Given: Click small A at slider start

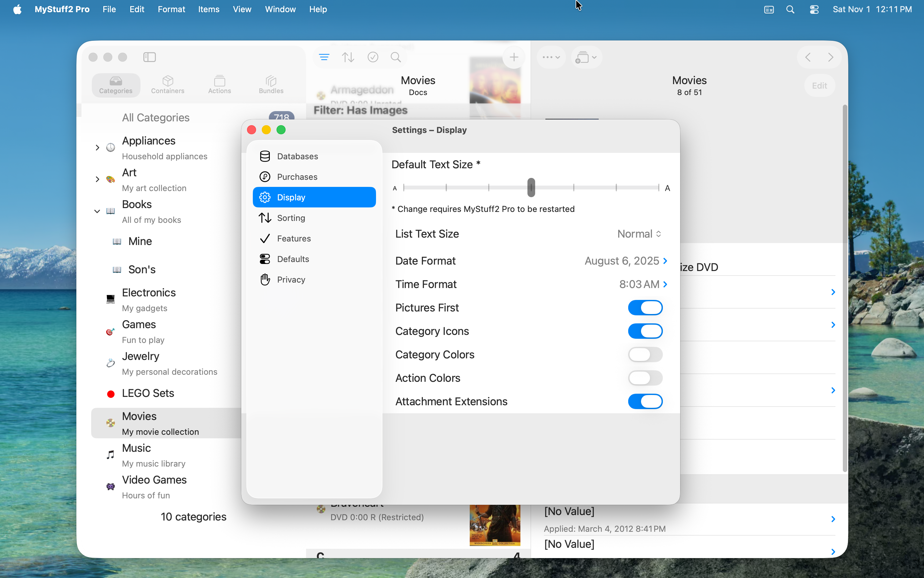Looking at the screenshot, I should coord(395,188).
